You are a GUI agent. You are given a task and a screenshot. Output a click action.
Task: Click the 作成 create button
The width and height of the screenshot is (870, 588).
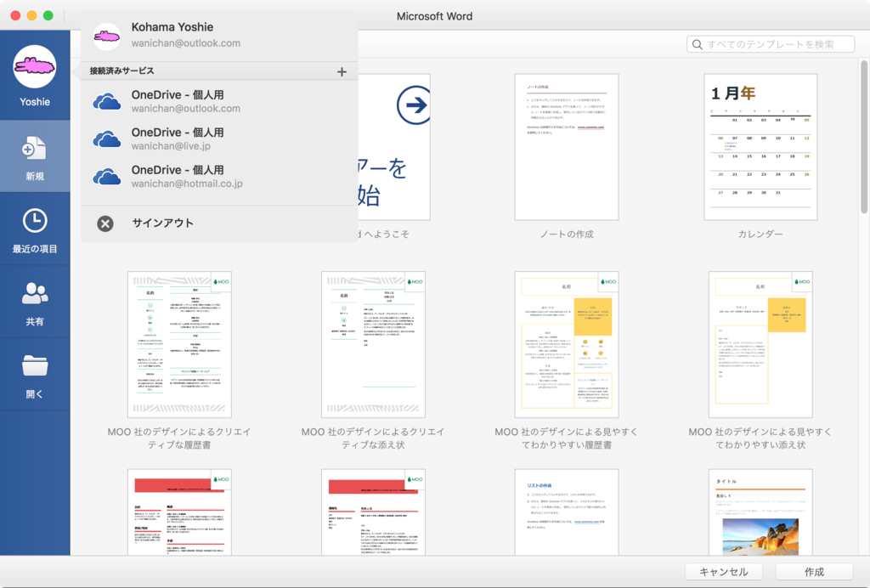coord(814,571)
